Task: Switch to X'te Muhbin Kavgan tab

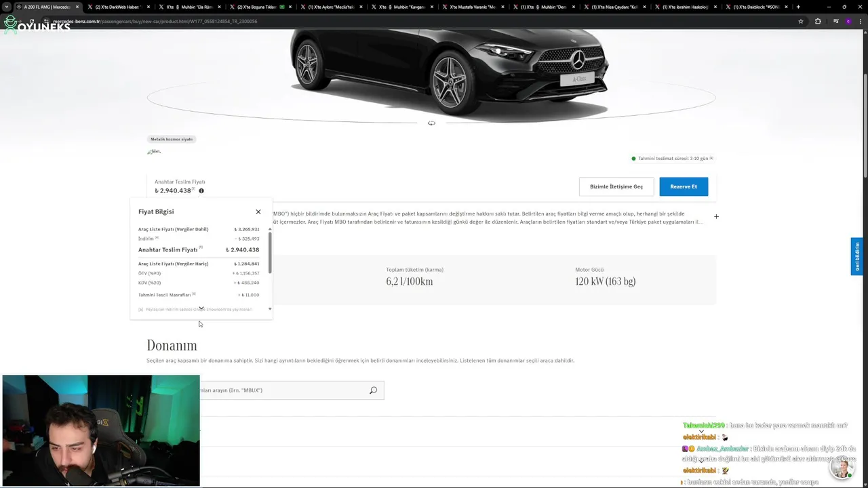Action: pos(402,7)
